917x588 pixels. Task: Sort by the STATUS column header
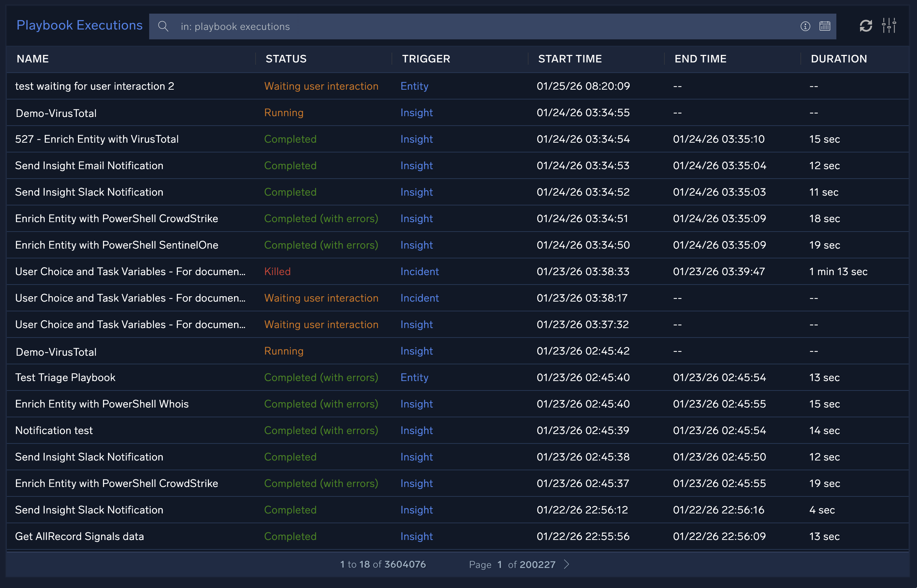point(286,59)
